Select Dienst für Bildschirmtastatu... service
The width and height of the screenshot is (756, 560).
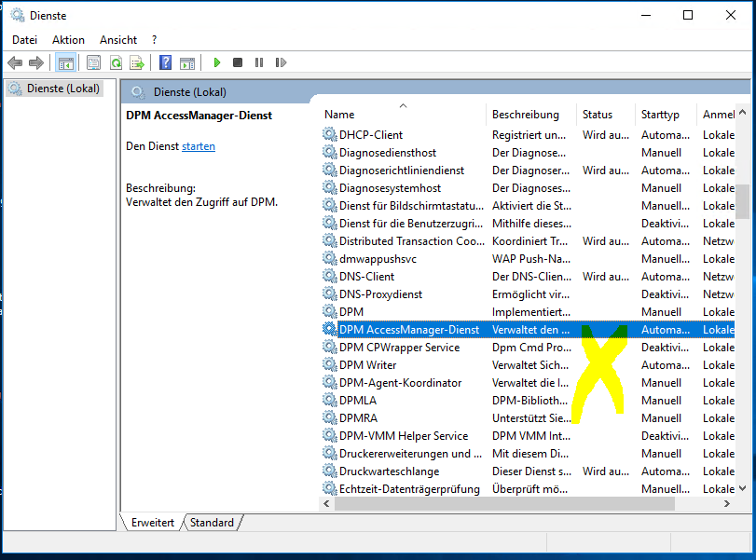(411, 206)
